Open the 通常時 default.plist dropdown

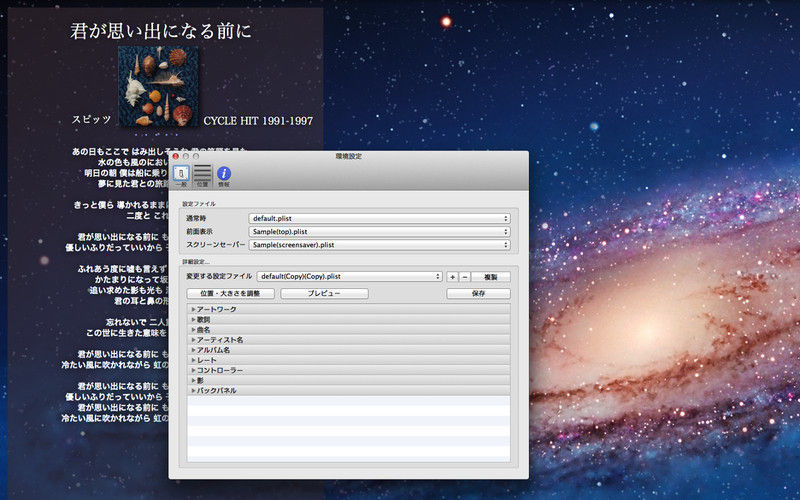(x=380, y=218)
